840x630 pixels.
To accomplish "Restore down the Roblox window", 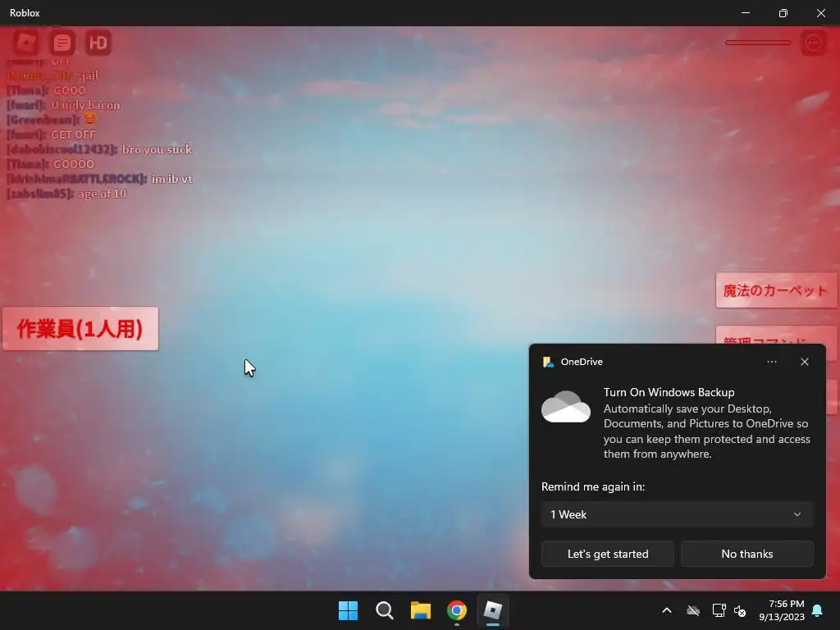I will (783, 13).
